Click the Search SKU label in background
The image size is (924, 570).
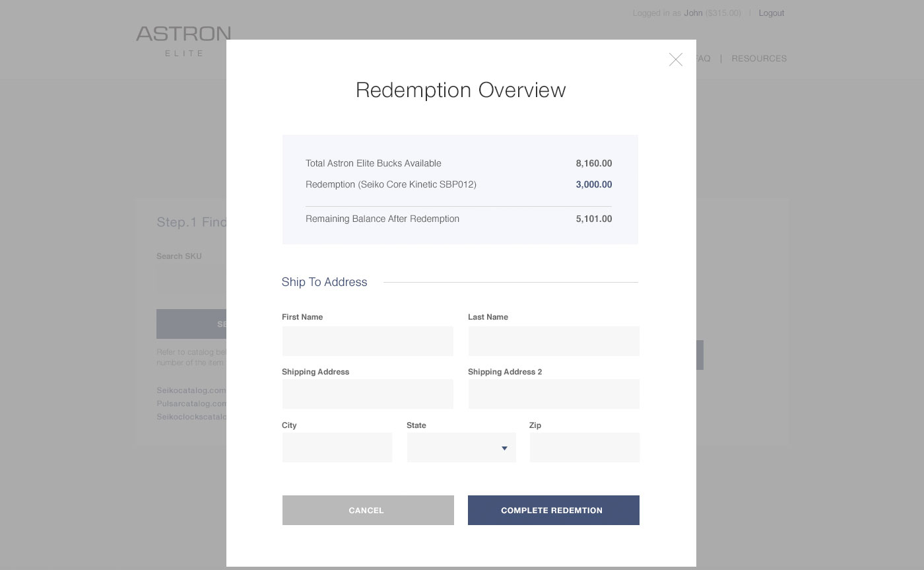click(179, 256)
